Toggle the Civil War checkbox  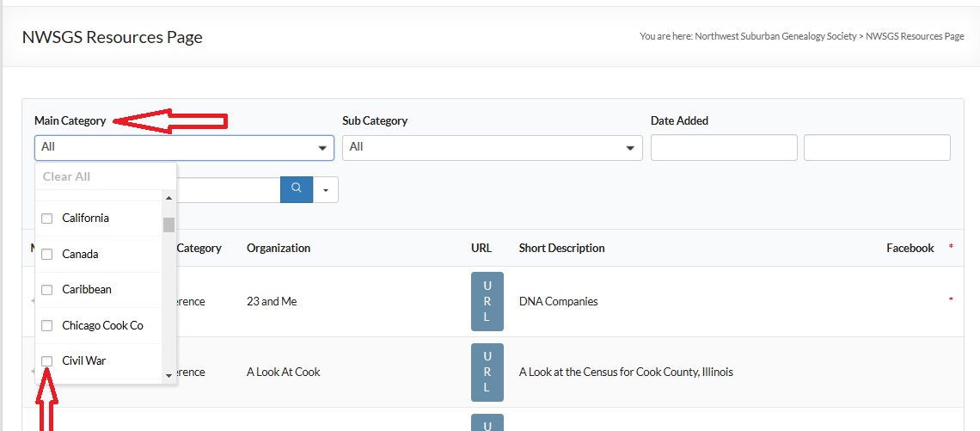[47, 361]
